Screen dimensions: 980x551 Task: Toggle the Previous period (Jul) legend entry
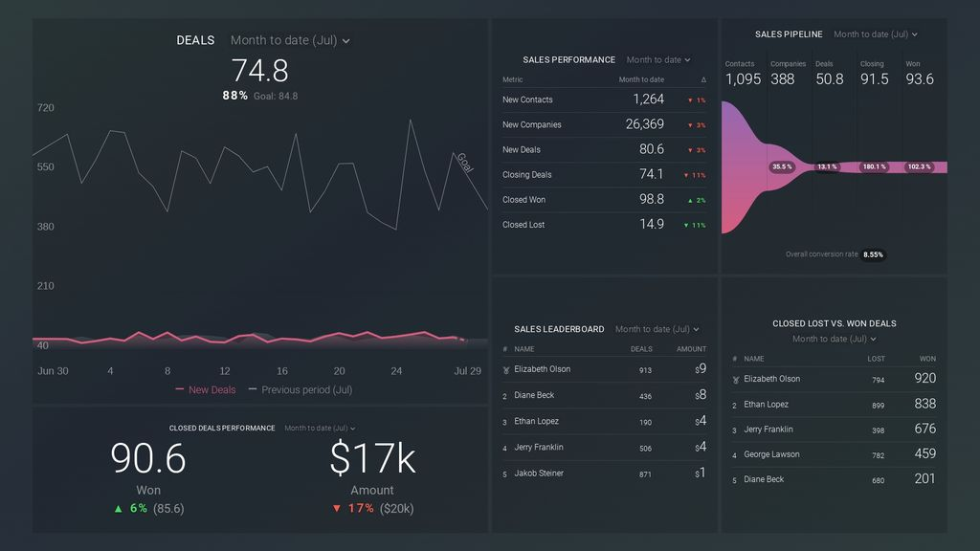[x=300, y=390]
